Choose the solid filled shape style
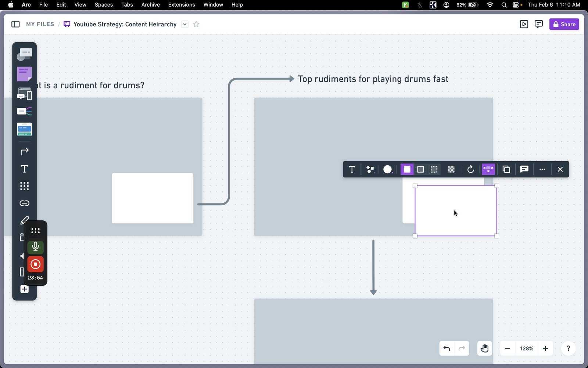Viewport: 588px width, 368px height. coord(407,169)
